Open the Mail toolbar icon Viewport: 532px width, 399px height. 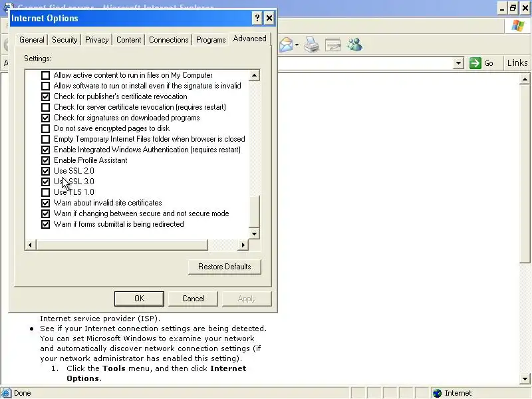(x=287, y=45)
